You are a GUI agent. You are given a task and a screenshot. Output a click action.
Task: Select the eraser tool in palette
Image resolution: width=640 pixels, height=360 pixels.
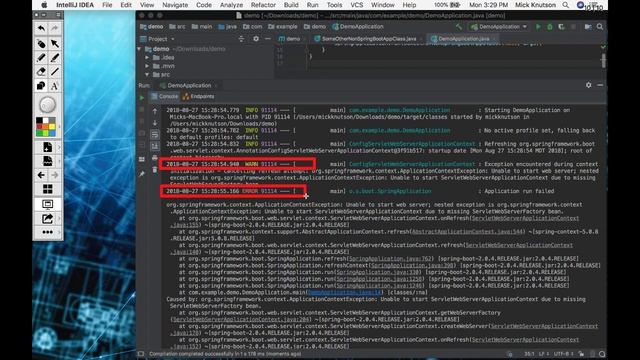click(41, 72)
